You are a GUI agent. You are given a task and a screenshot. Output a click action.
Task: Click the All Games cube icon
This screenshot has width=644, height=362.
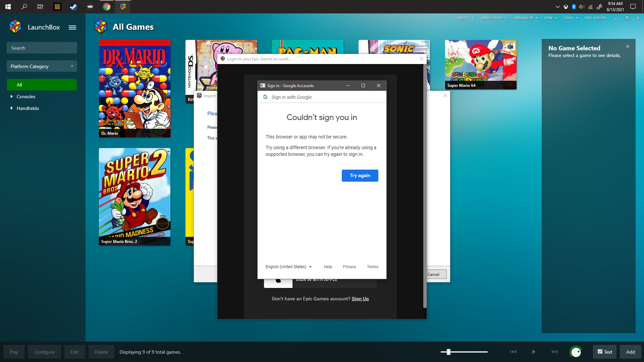click(x=101, y=27)
